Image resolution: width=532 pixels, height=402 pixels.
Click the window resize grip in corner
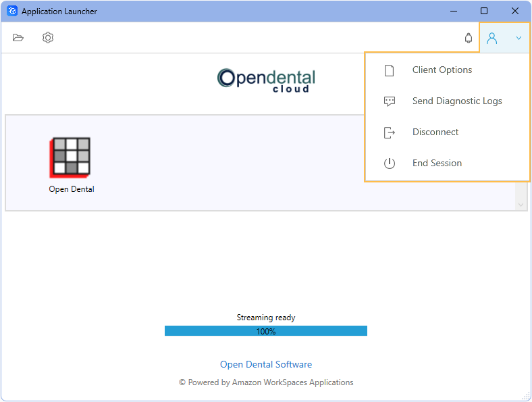526,396
